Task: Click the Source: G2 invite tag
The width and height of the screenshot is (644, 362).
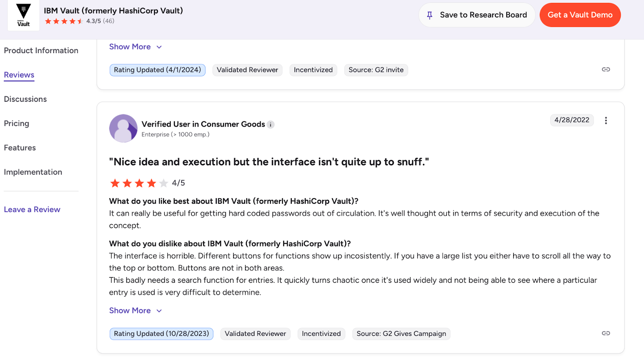Action: [x=376, y=70]
